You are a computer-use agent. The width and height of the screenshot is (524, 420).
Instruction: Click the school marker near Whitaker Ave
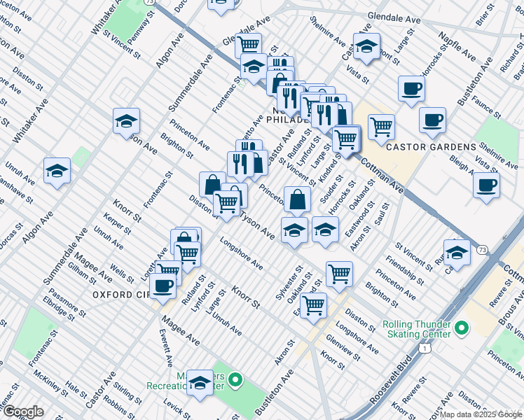[126, 122]
